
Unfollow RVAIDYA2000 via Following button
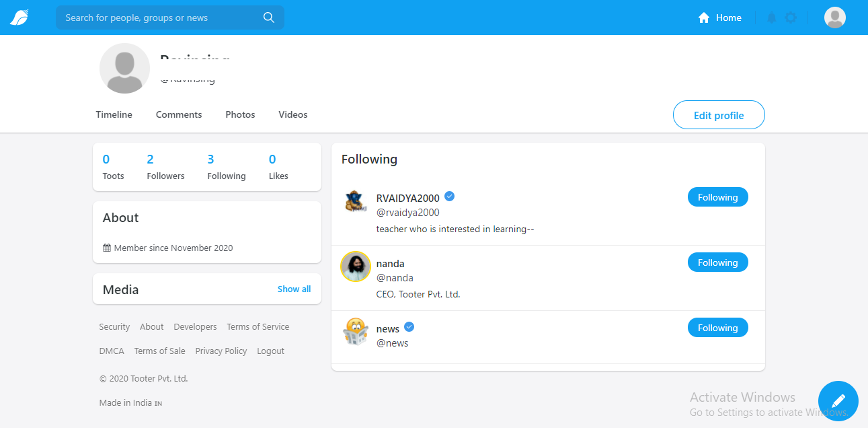click(x=717, y=197)
